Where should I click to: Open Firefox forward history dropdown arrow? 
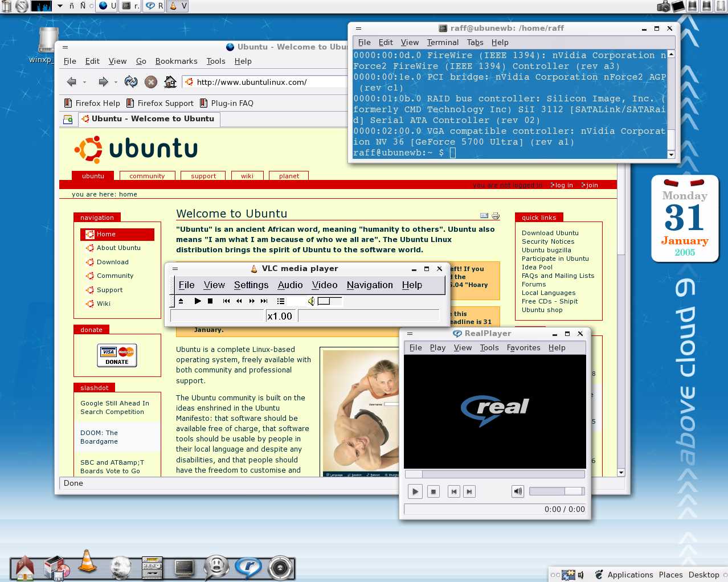tap(116, 82)
